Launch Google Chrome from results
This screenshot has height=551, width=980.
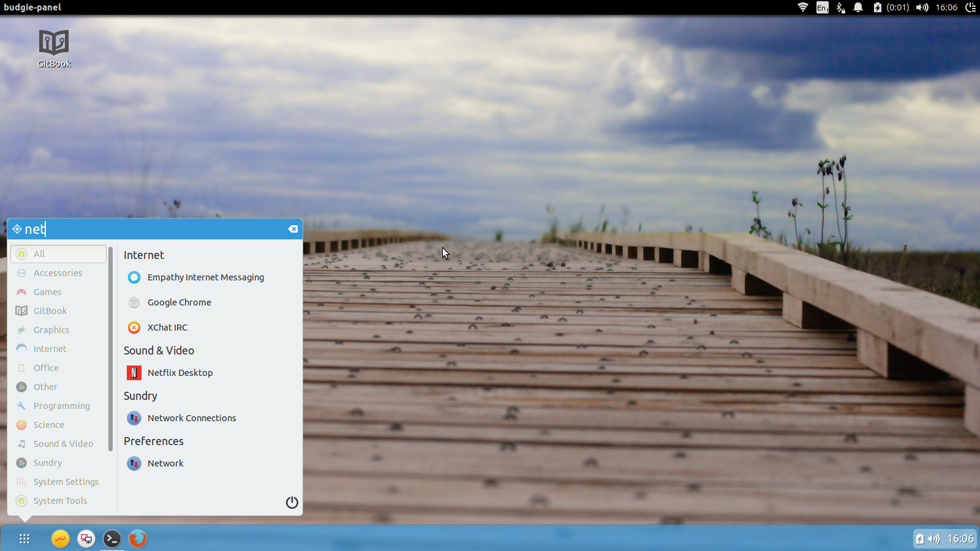coord(209,302)
